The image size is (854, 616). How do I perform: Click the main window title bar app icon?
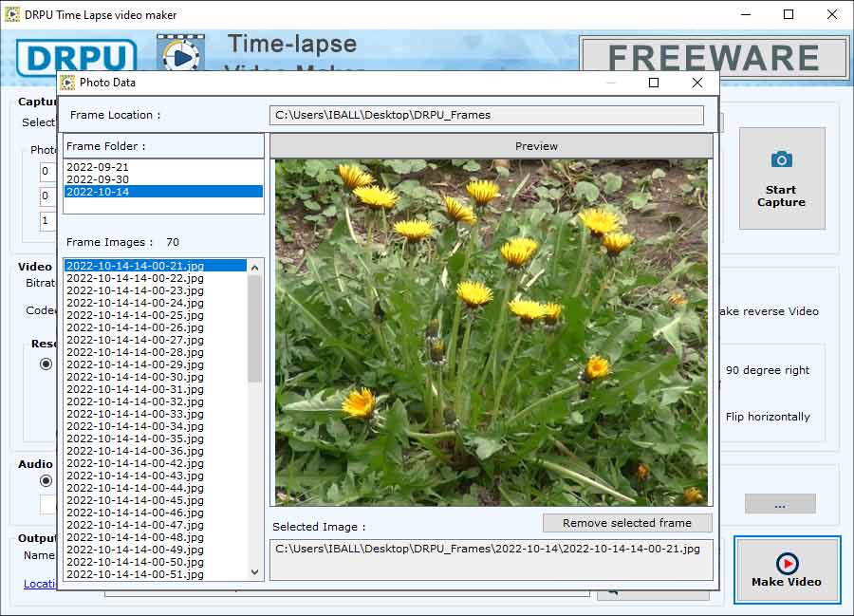tap(12, 14)
